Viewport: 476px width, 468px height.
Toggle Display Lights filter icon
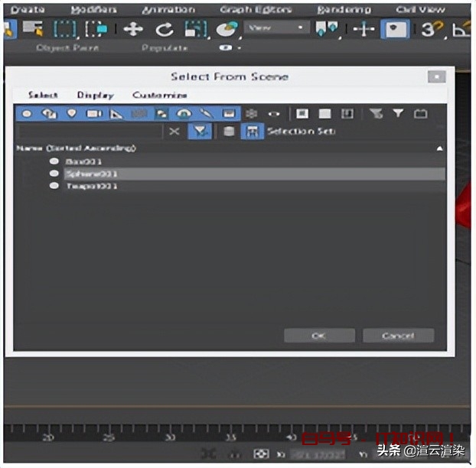coord(71,113)
